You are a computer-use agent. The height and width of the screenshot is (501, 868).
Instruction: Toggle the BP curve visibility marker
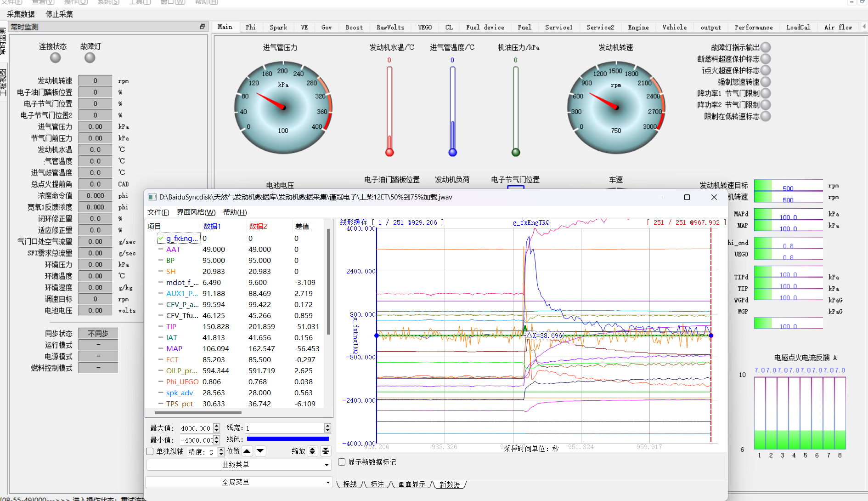(x=161, y=260)
